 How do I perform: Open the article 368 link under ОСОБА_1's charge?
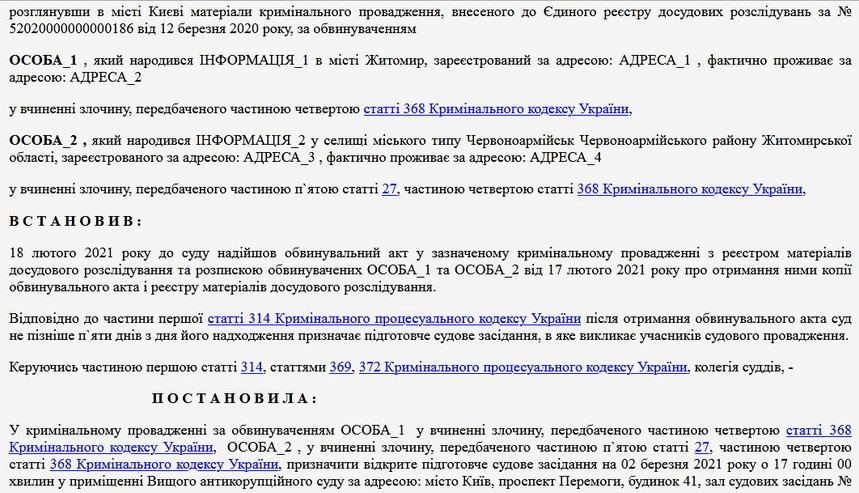(496, 109)
